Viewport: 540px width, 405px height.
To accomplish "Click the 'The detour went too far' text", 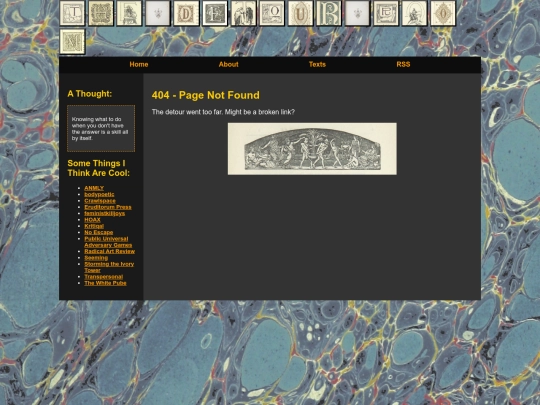I will pyautogui.click(x=223, y=112).
